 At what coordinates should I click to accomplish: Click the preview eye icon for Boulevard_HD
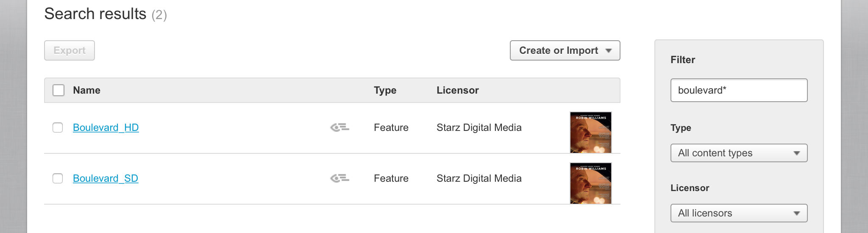coord(339,128)
